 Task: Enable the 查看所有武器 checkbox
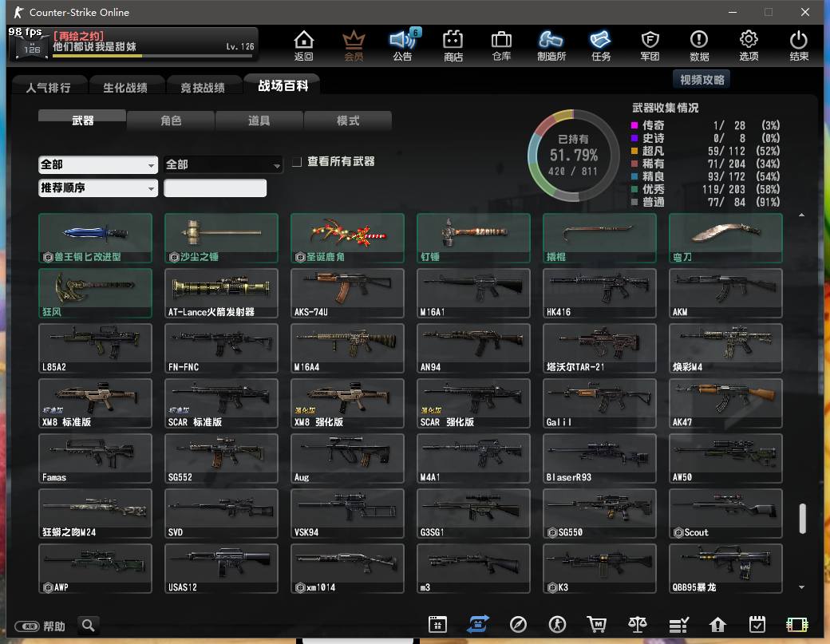click(297, 161)
